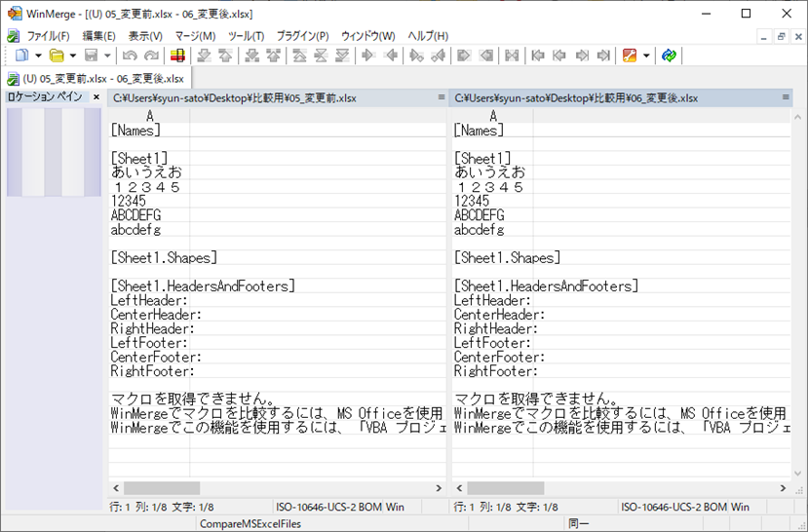Click the Open folder toolbar icon
808x532 pixels.
point(57,56)
